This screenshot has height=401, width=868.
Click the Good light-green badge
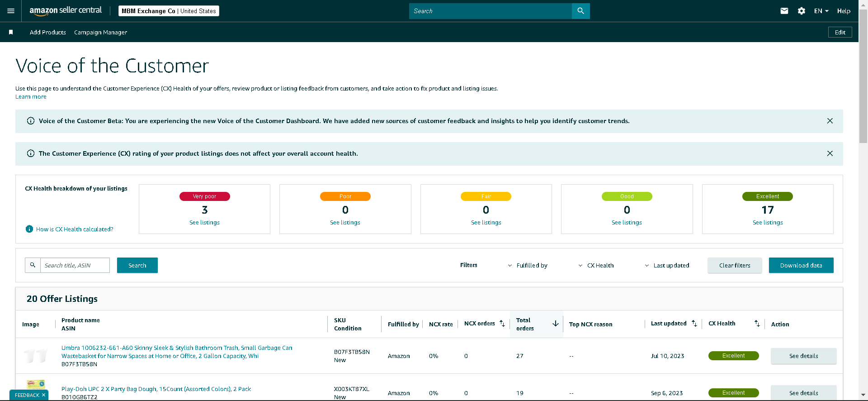[627, 196]
